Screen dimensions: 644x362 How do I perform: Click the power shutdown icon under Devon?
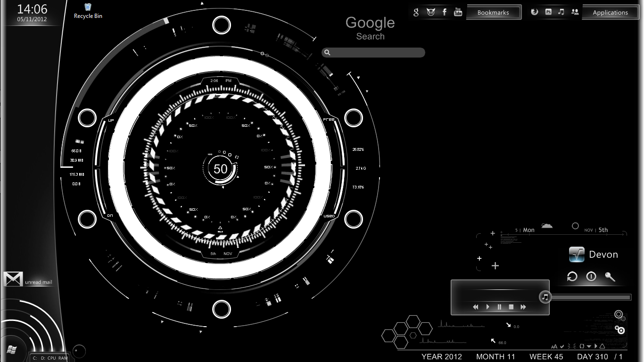(x=591, y=277)
